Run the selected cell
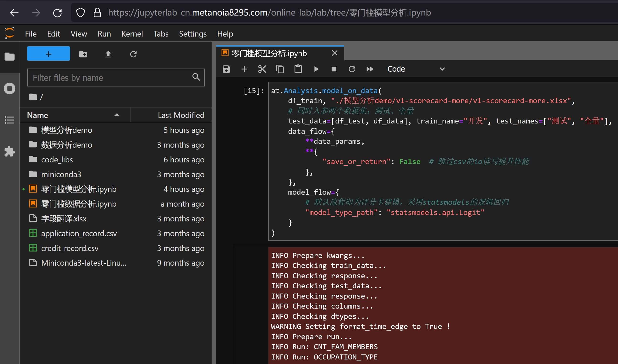Screen dimensions: 618x364 (316, 69)
